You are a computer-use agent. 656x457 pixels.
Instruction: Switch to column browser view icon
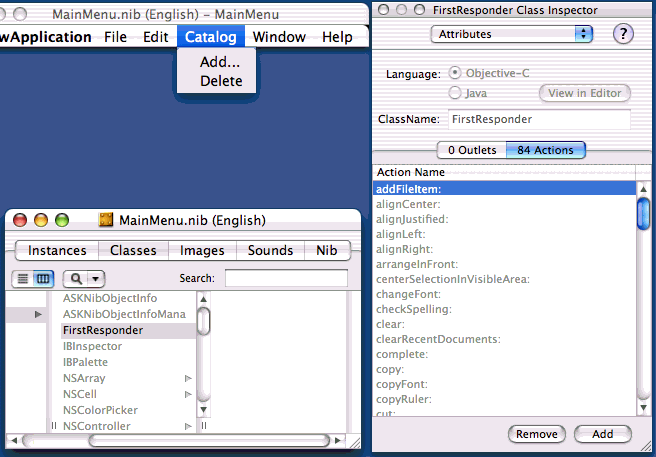43,279
